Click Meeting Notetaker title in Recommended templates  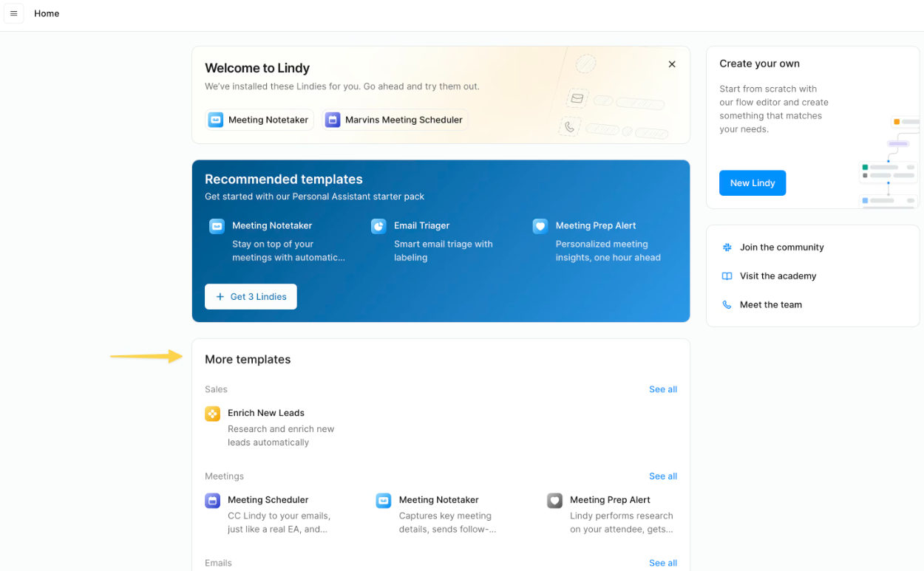point(272,225)
